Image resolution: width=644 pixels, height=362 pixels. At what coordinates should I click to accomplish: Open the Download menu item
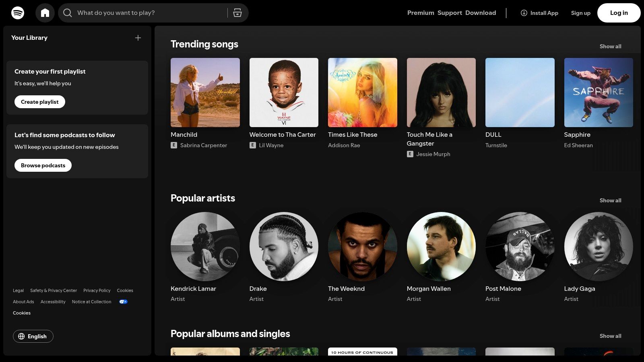(x=481, y=13)
